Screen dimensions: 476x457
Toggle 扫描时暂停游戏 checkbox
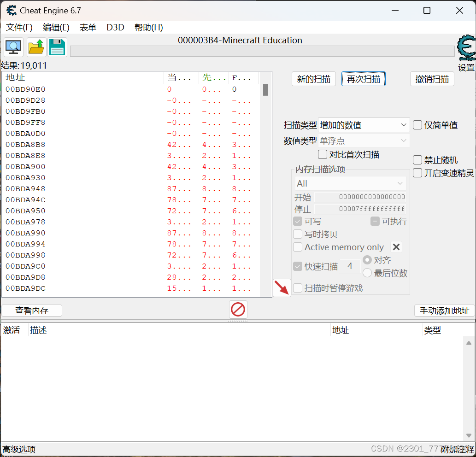coord(298,288)
